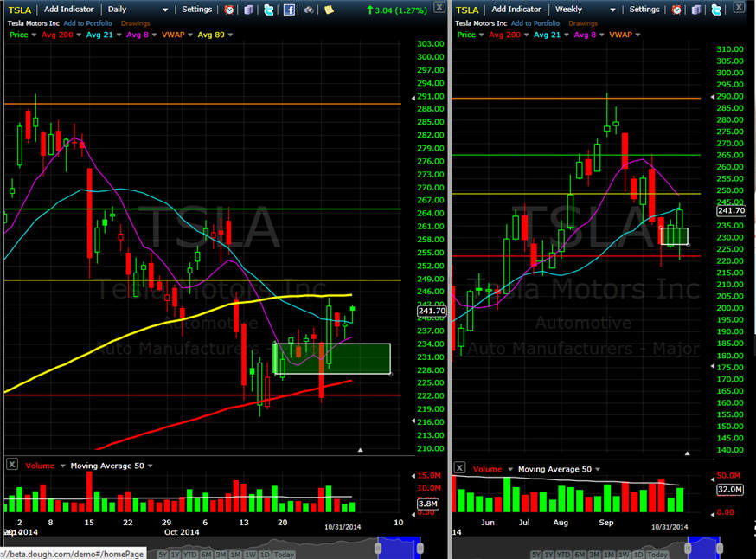Select the 1D range in Daily chart
This screenshot has height=559, width=756.
[x=265, y=554]
